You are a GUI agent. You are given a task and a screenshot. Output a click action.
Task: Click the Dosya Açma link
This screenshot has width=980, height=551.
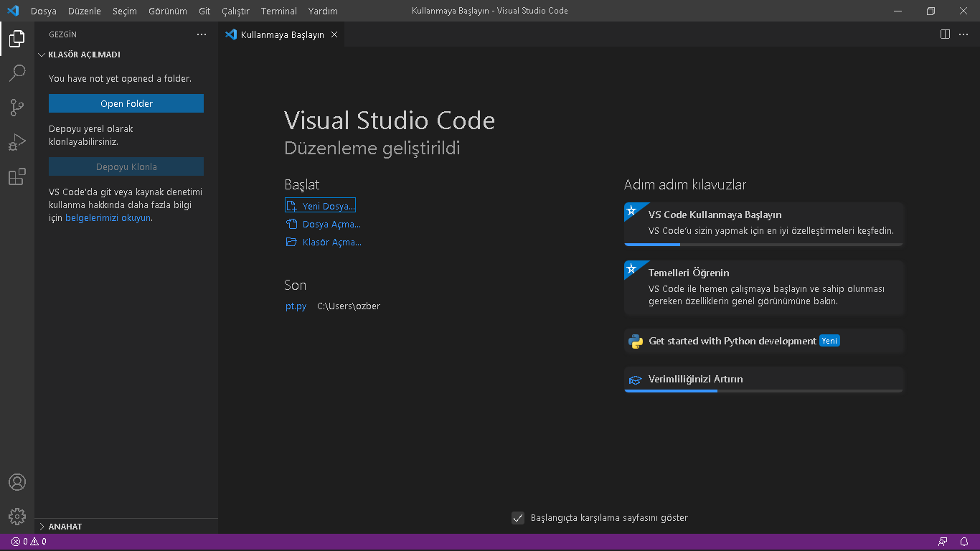331,225
